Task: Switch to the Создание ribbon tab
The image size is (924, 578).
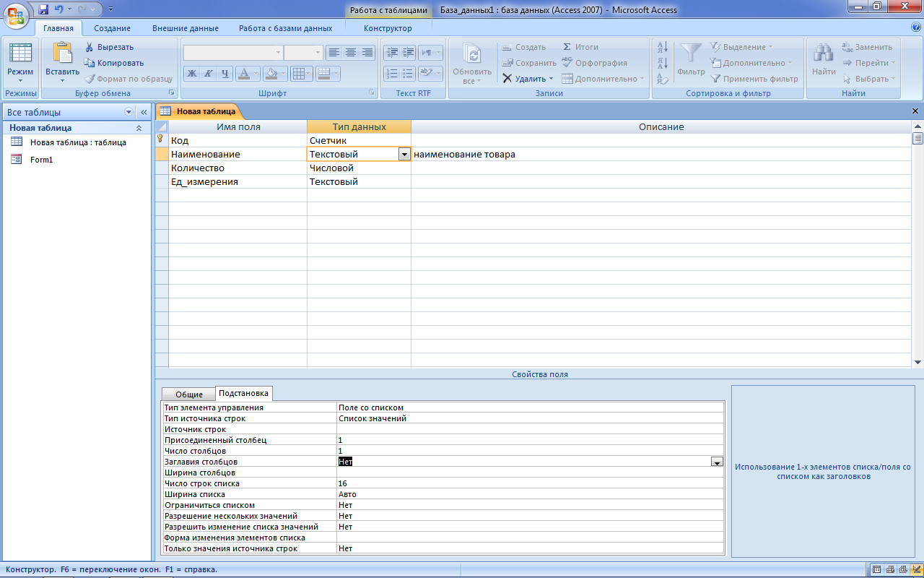Action: 112,28
